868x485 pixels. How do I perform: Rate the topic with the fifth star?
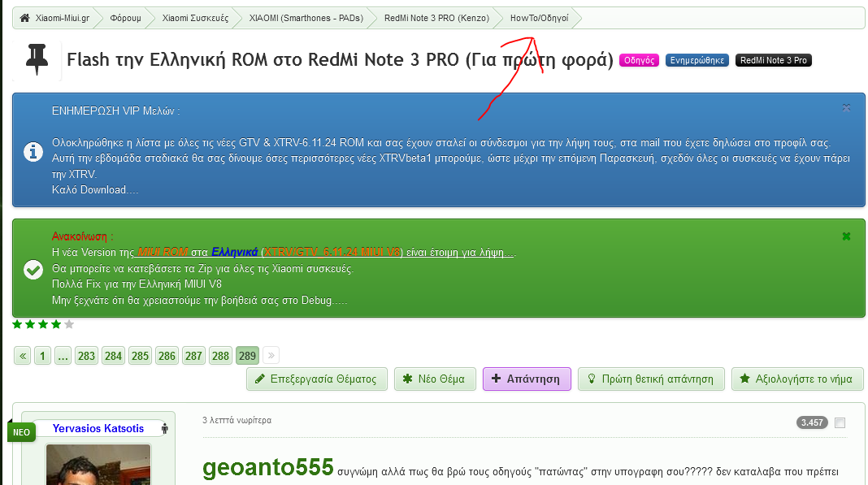pyautogui.click(x=69, y=324)
